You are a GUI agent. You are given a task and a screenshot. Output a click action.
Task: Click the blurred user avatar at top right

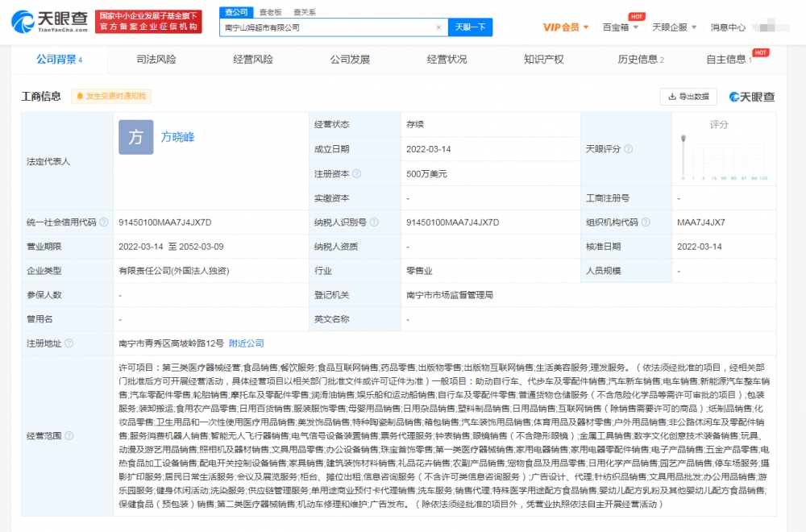click(771, 26)
